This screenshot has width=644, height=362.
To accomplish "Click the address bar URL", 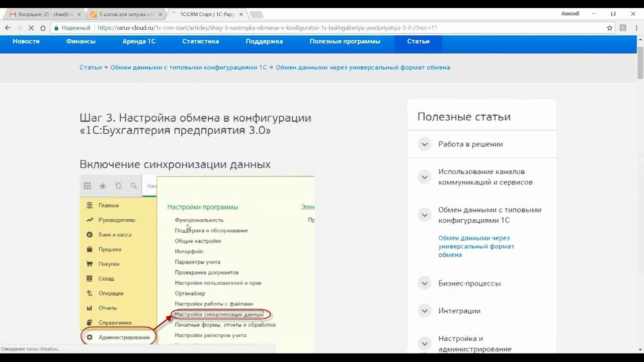I will point(267,28).
